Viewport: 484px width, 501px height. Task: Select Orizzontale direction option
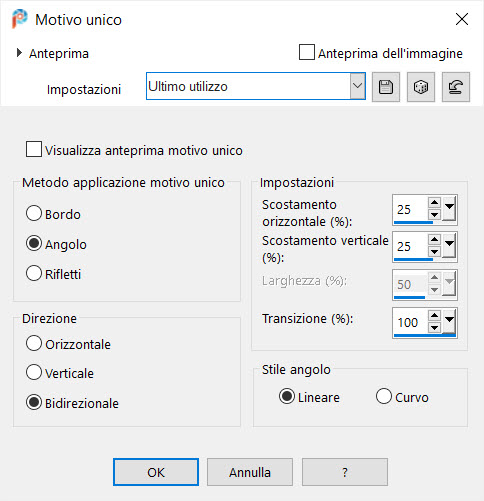pyautogui.click(x=34, y=343)
